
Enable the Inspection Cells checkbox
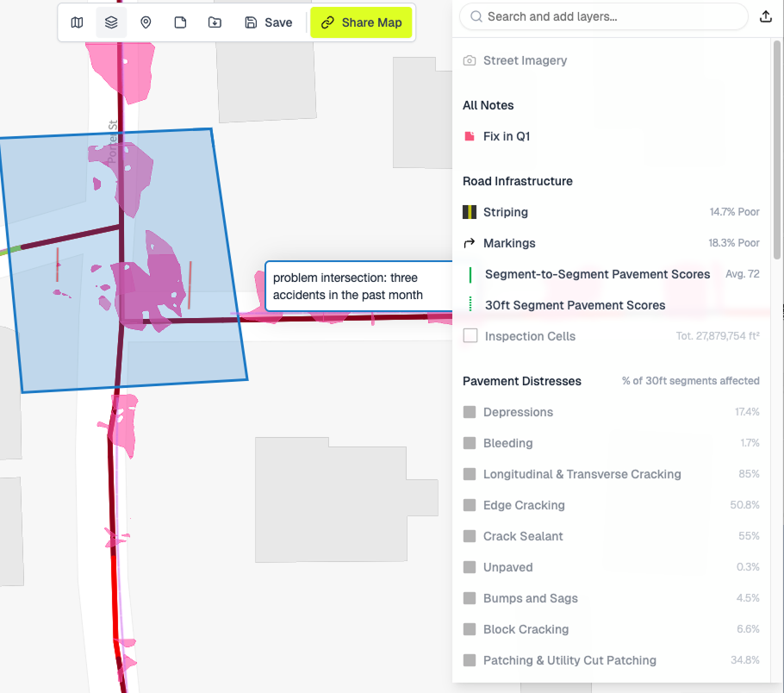(x=470, y=336)
